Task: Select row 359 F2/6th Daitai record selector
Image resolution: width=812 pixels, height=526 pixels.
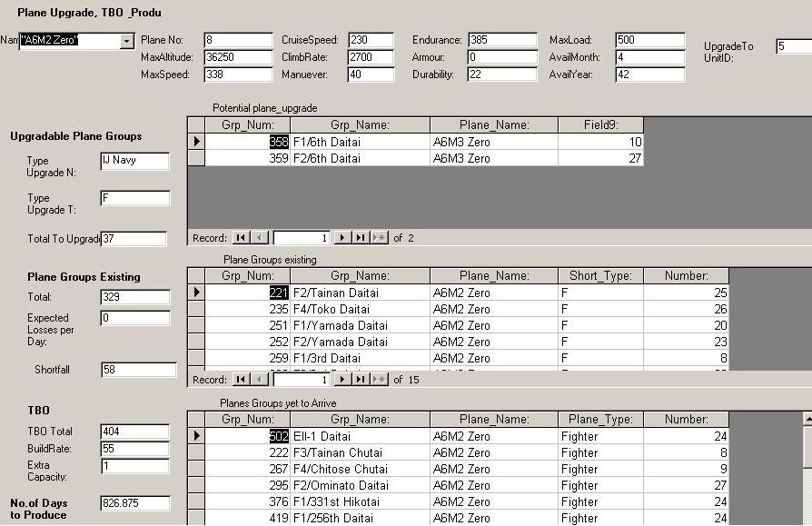Action: tap(196, 158)
